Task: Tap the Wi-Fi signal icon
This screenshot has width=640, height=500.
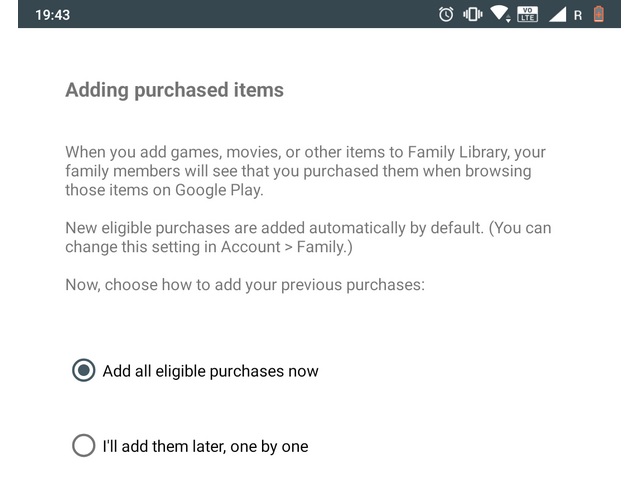Action: [x=499, y=15]
